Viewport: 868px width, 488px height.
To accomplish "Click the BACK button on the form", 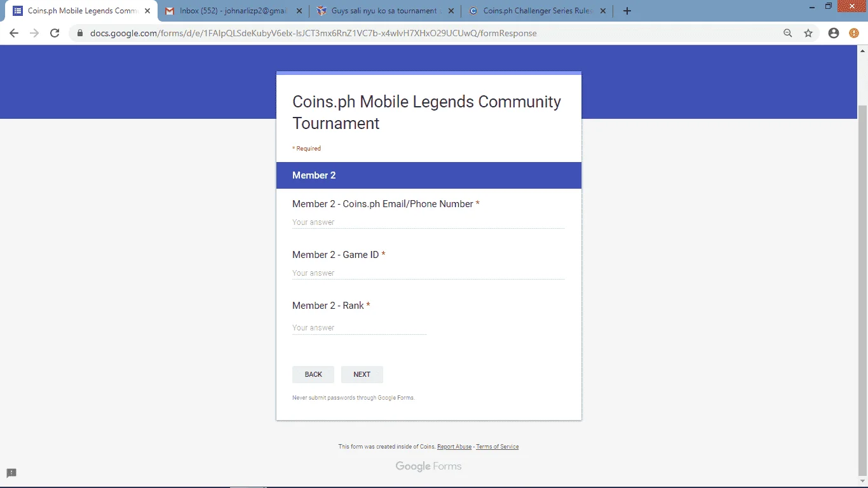I will click(x=313, y=374).
